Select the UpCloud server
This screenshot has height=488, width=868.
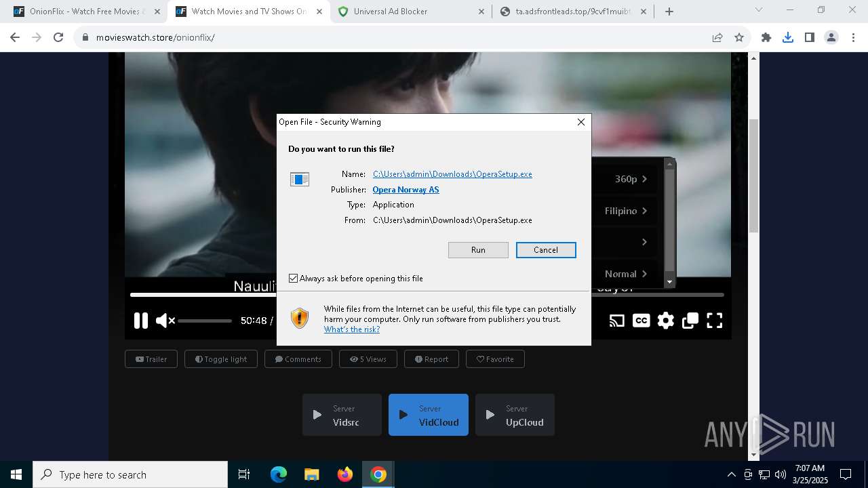tap(515, 415)
